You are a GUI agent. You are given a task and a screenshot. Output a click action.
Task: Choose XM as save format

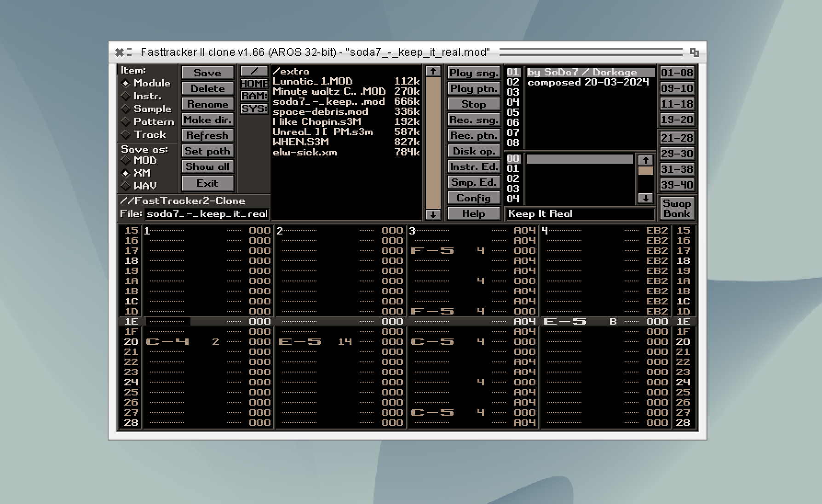click(x=126, y=173)
